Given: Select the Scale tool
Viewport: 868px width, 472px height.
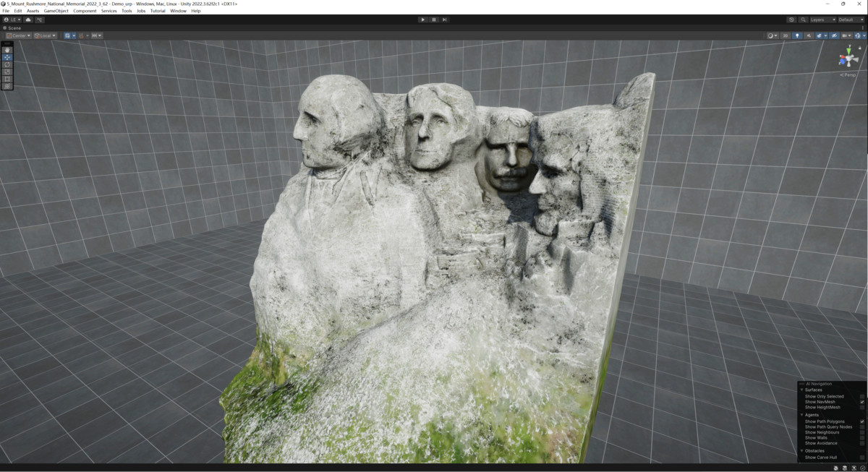Looking at the screenshot, I should 6,72.
